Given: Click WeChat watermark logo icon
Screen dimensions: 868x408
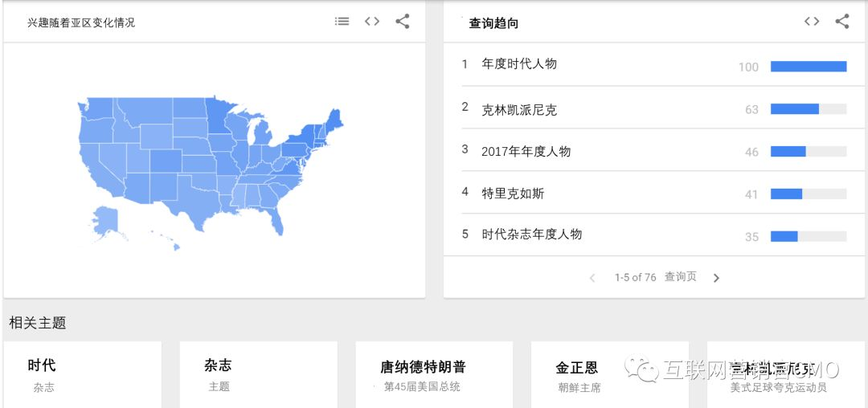Looking at the screenshot, I should pos(641,368).
